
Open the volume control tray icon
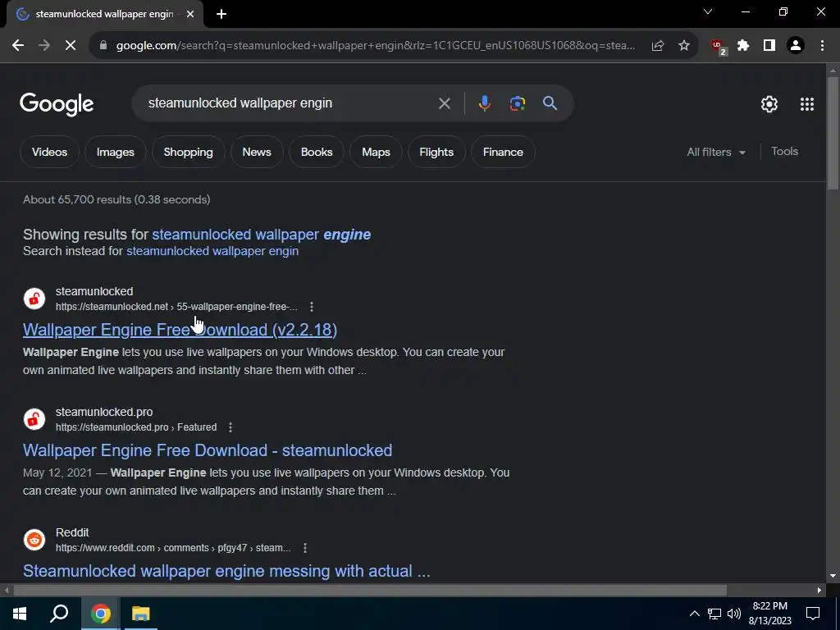click(734, 614)
